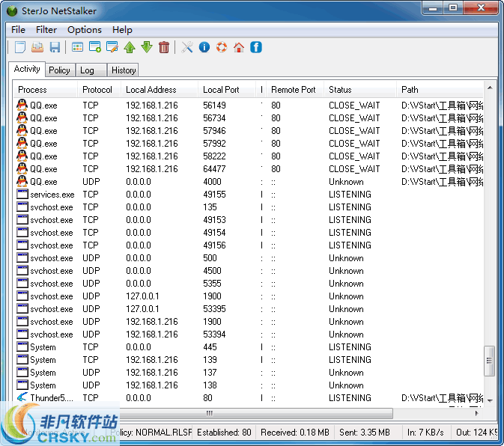
Task: Click the Established: 80 status bar entry
Action: pos(224,433)
